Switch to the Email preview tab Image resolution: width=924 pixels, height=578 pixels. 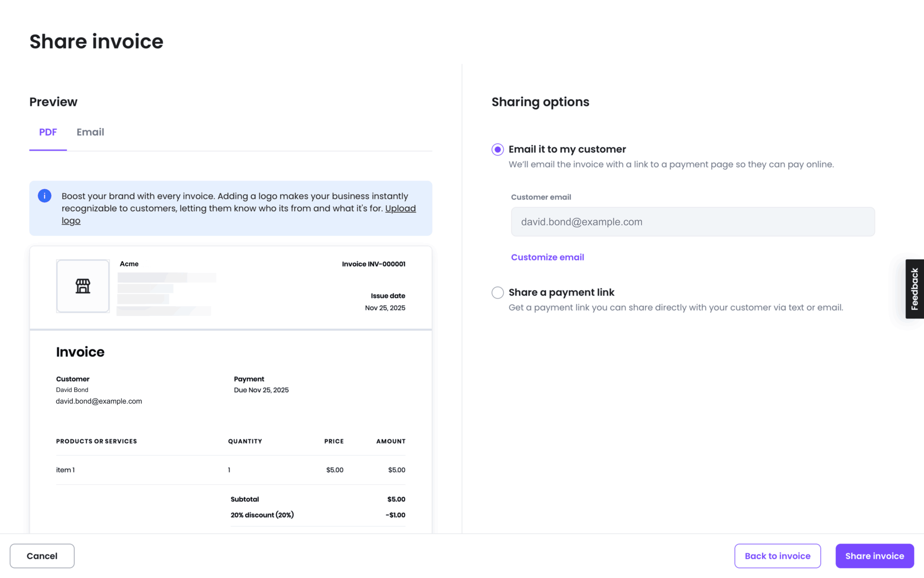click(90, 132)
